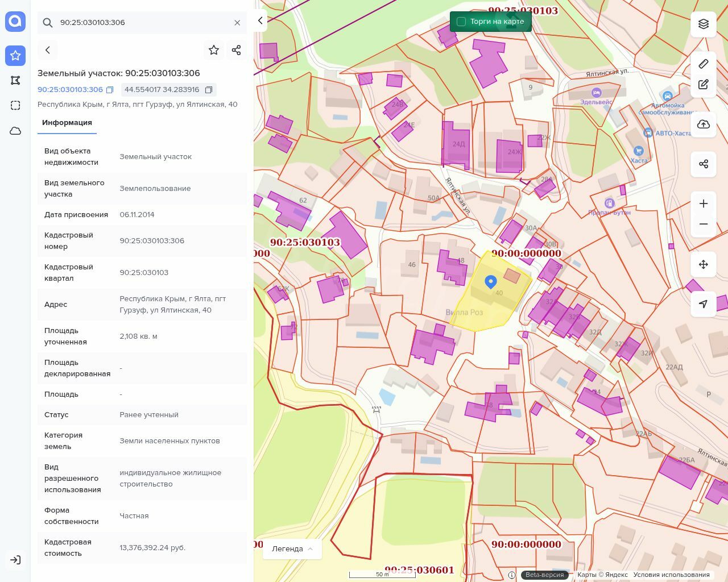Copy cadastral number 90:25:030103:306

[x=110, y=90]
